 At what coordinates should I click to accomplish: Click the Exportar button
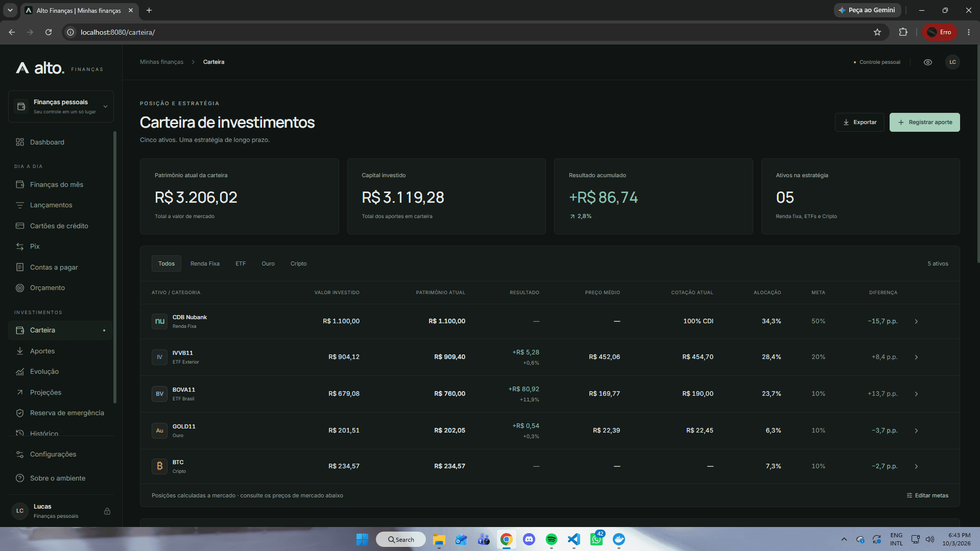click(859, 122)
